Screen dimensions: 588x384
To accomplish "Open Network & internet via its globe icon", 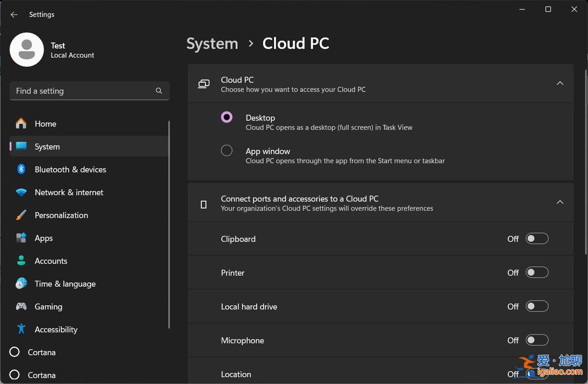I will point(21,192).
